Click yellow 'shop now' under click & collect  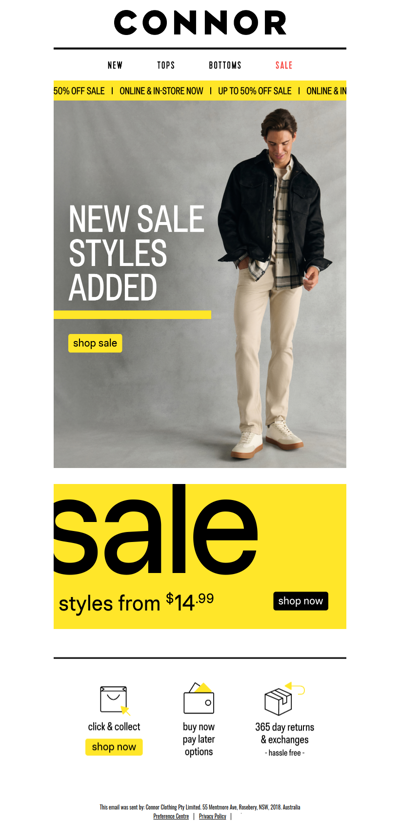click(114, 747)
